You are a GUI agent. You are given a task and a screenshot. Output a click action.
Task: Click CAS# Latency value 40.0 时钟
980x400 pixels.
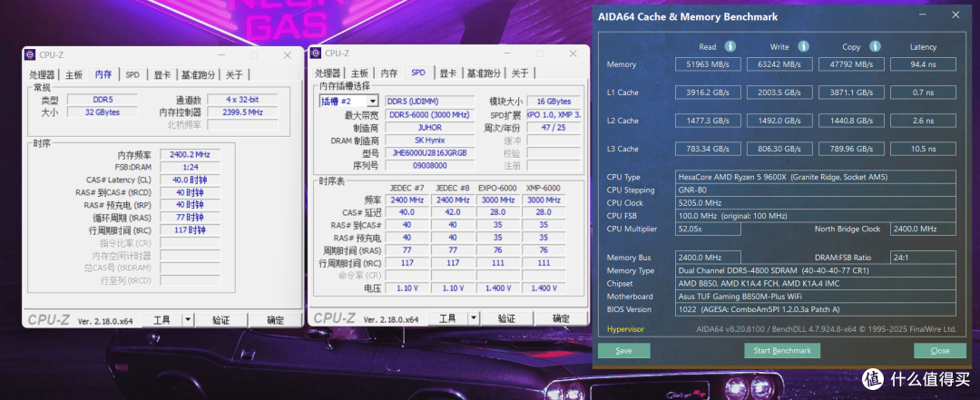[x=190, y=180]
